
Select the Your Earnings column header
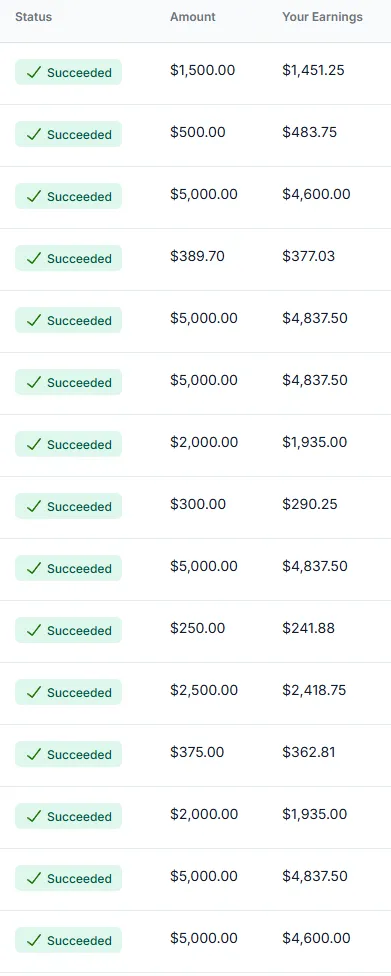click(323, 17)
